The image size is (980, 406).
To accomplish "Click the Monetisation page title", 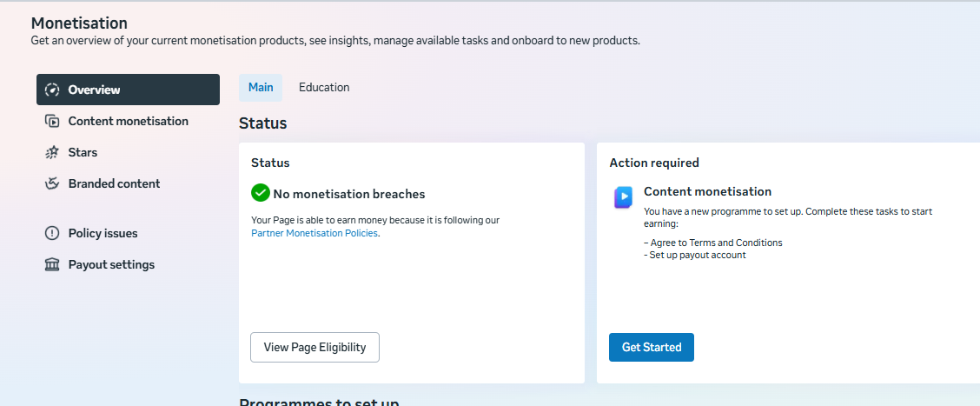I will [x=79, y=23].
